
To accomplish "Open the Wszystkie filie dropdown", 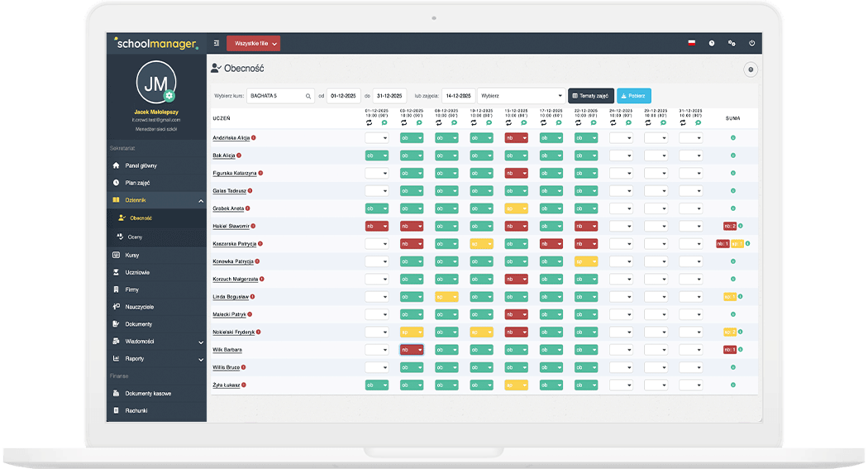I will coord(253,43).
